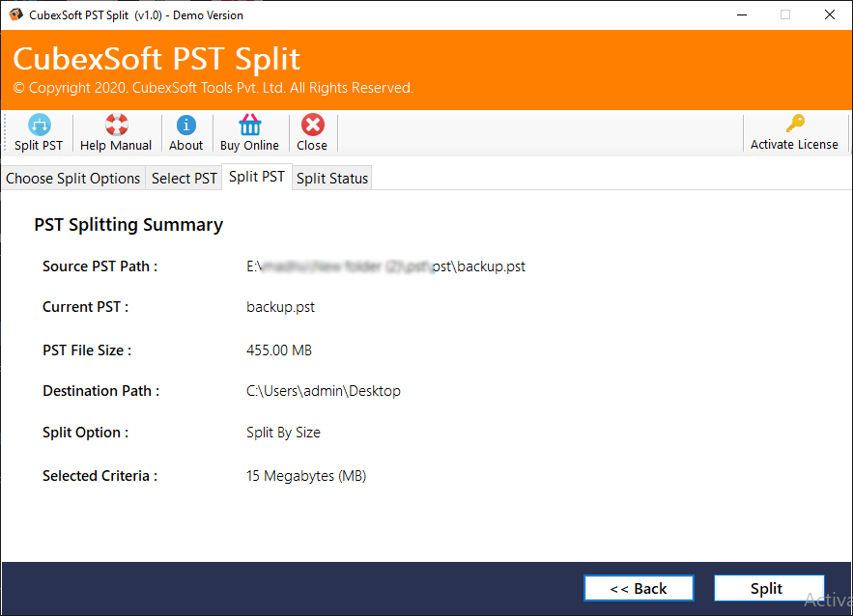Image resolution: width=853 pixels, height=616 pixels.
Task: Click the Split Option label
Action: point(85,433)
